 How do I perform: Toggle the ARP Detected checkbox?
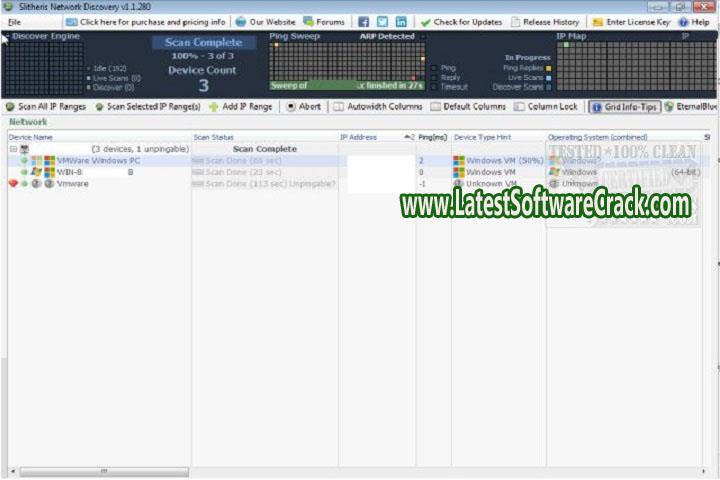pyautogui.click(x=423, y=36)
